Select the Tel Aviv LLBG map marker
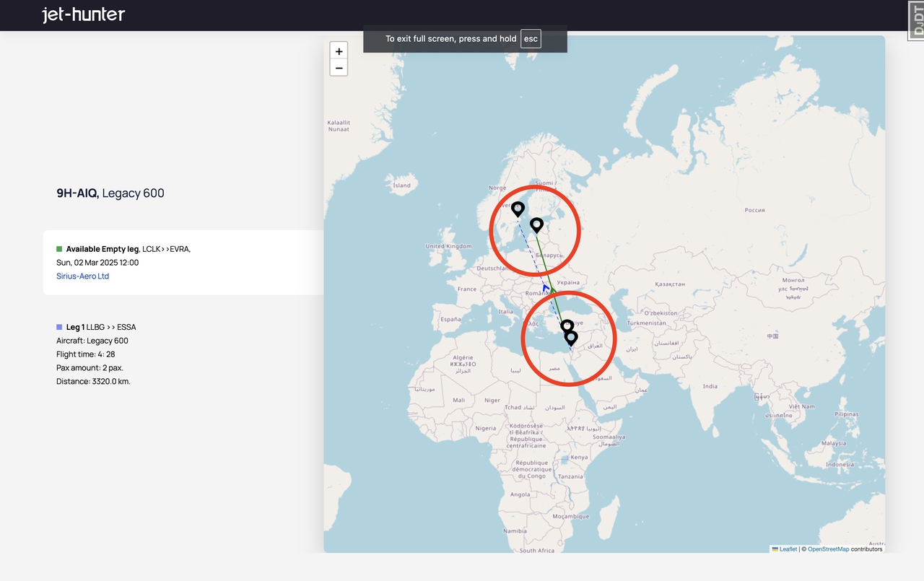This screenshot has width=924, height=581. 572,338
